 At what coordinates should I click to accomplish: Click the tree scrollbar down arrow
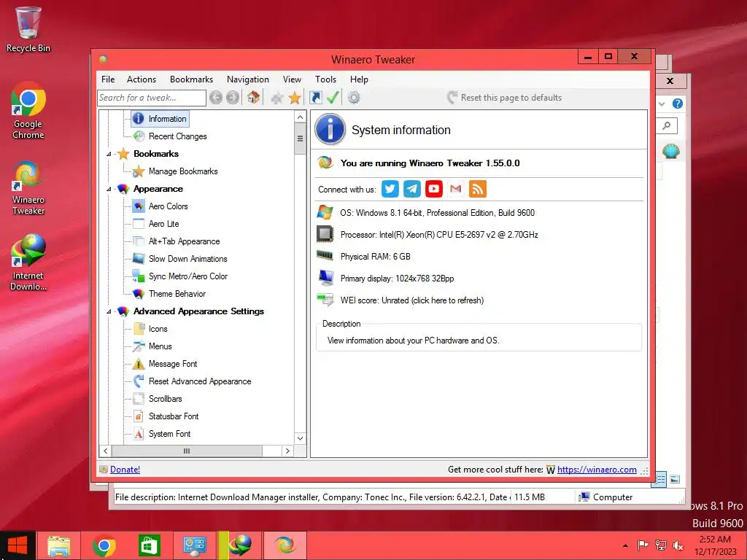(x=300, y=438)
